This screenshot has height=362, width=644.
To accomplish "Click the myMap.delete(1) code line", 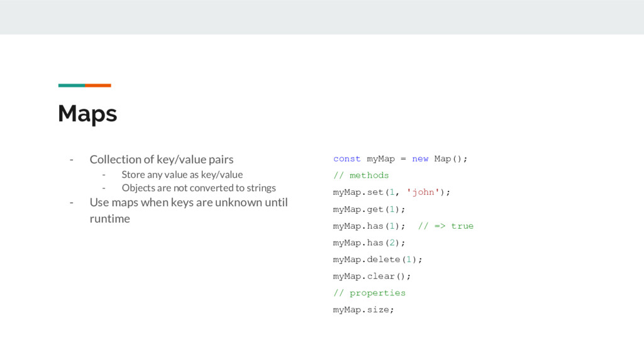I will (377, 260).
